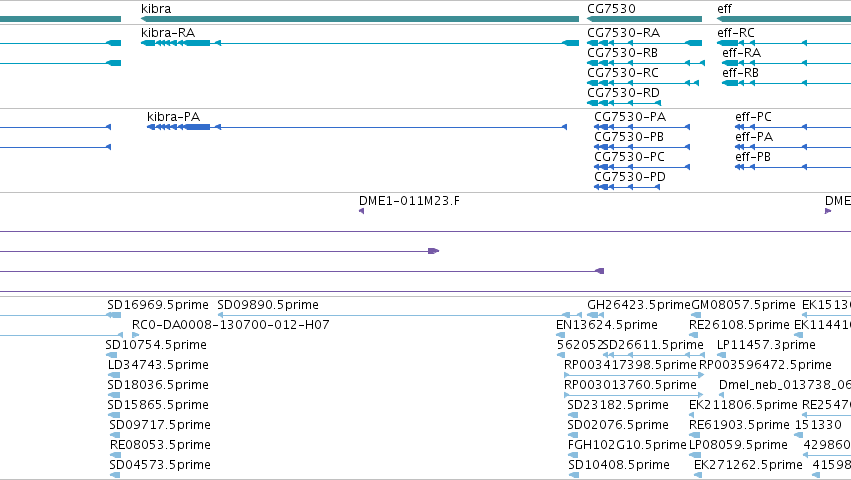
Task: Click EST label GM08057.5prime
Action: point(744,305)
